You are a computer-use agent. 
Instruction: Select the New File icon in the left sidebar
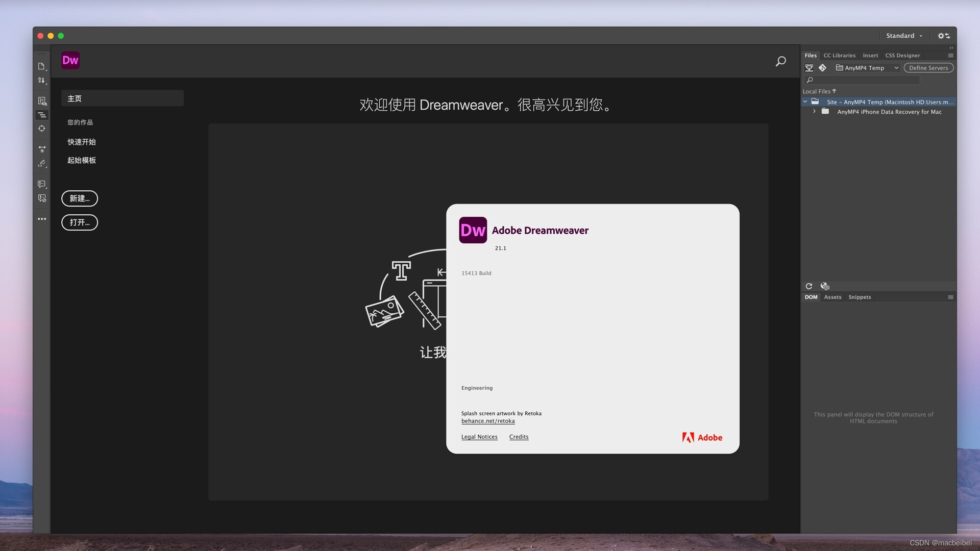tap(42, 66)
